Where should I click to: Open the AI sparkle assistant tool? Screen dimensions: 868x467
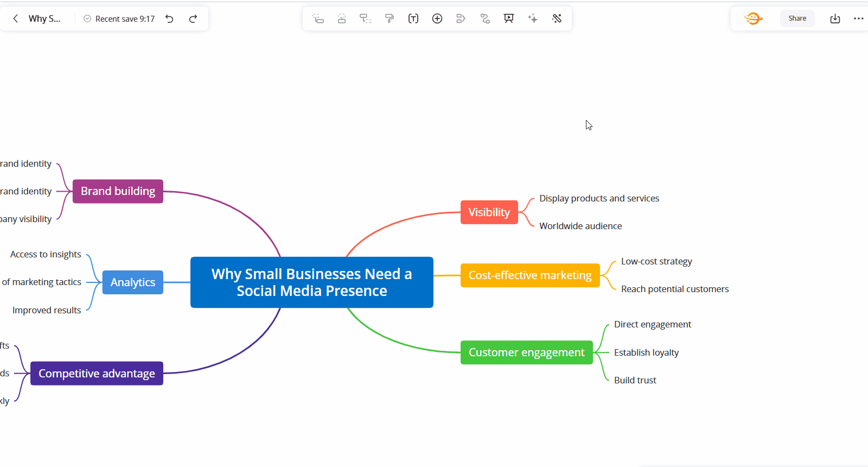click(x=533, y=18)
